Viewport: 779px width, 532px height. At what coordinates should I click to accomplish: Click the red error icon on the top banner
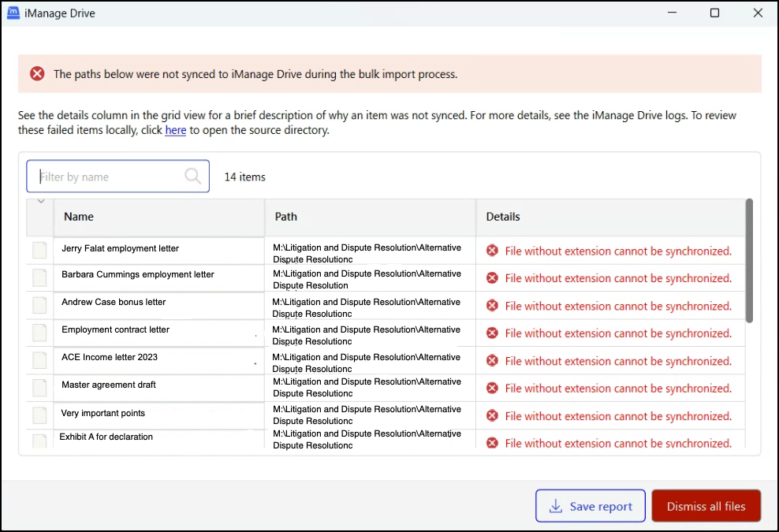click(36, 73)
